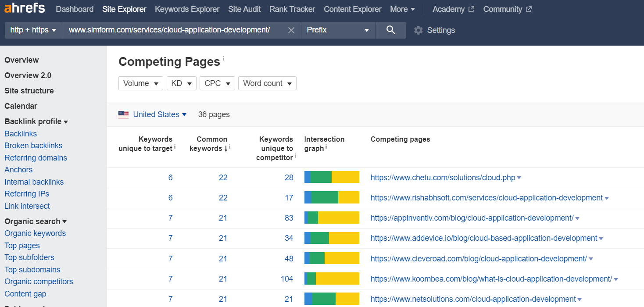Click 104 unique competitor keywords for koombea
Screen dimensions: 644x307
[x=287, y=279]
